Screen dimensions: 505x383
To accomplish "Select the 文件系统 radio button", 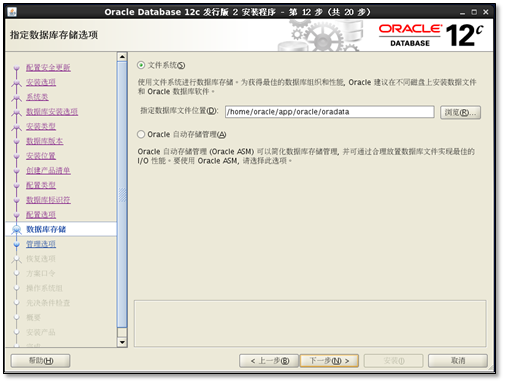I will tap(141, 65).
